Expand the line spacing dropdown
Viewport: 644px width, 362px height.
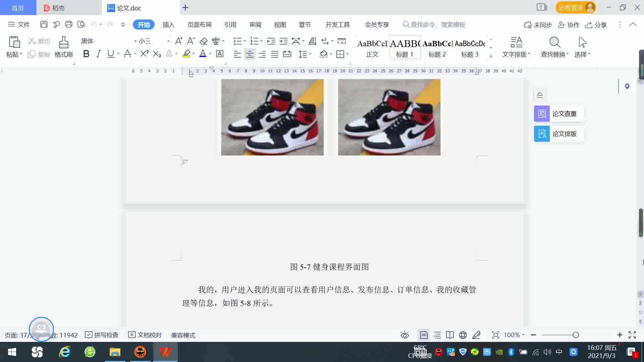[x=310, y=54]
